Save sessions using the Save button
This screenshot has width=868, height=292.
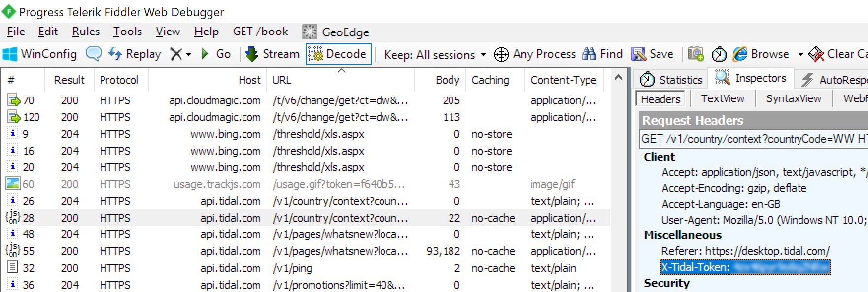(x=652, y=54)
